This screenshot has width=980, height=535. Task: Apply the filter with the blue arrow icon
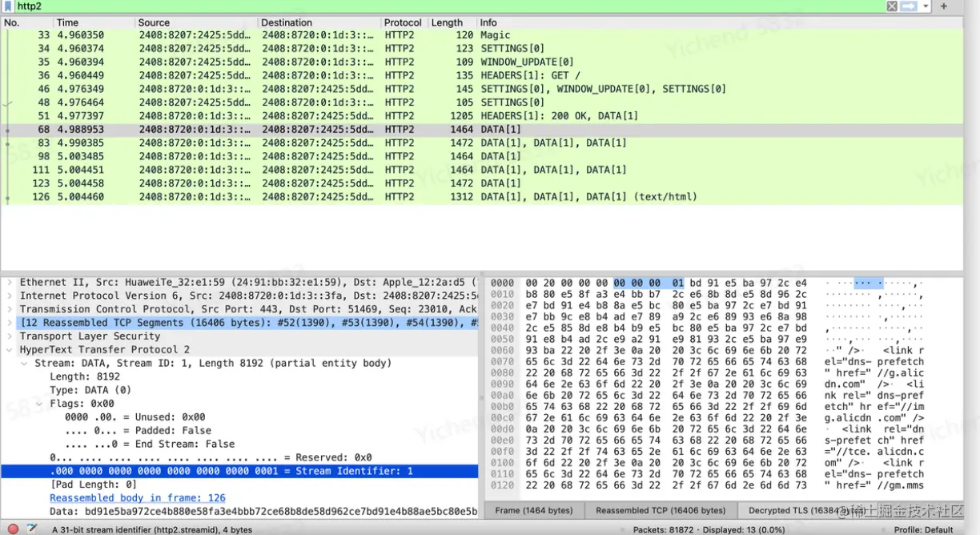pyautogui.click(x=908, y=6)
